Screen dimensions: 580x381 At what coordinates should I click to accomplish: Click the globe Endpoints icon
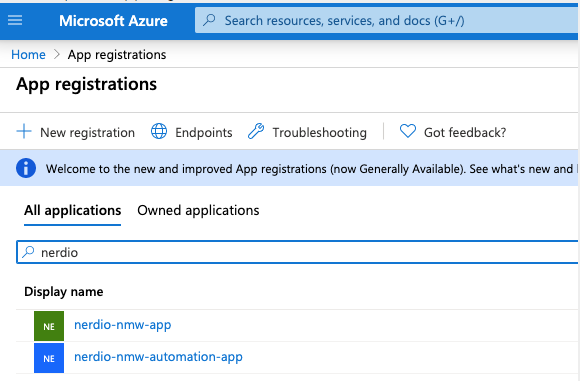point(159,131)
